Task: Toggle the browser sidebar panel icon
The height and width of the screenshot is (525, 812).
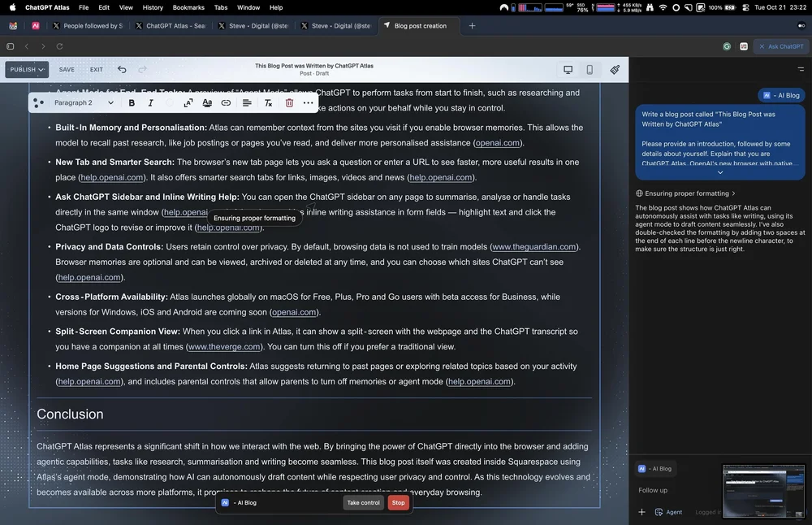Action: (10, 46)
